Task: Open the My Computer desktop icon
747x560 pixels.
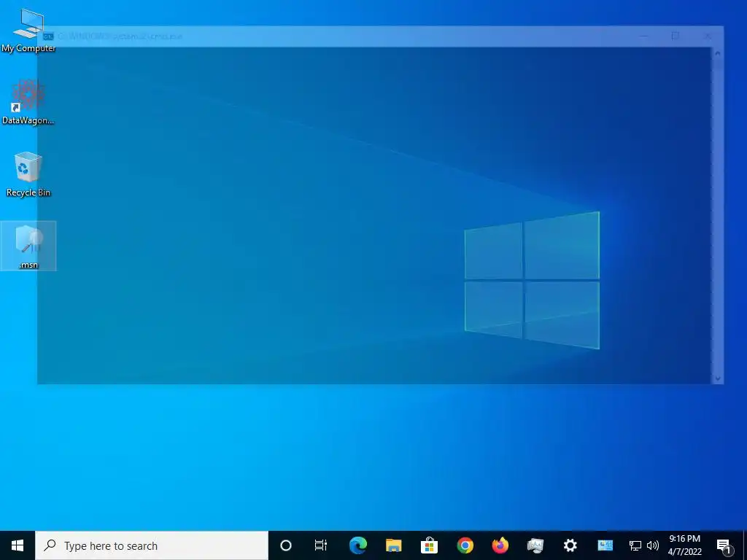Action: tap(28, 31)
